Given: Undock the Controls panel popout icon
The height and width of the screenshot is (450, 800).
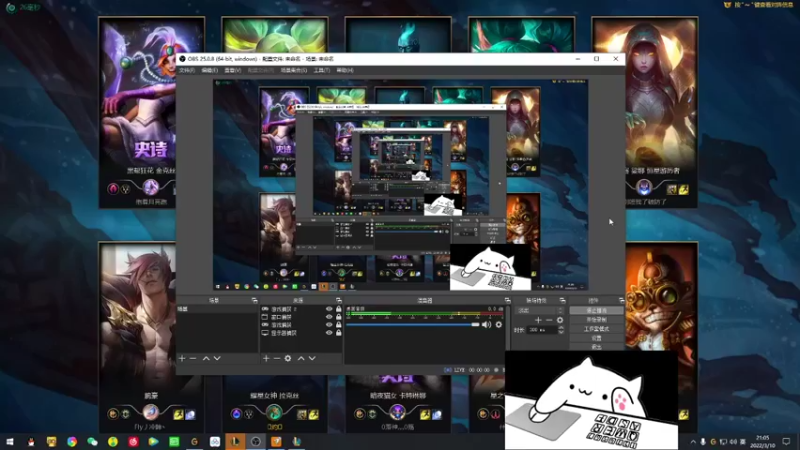Looking at the screenshot, I should tap(621, 301).
